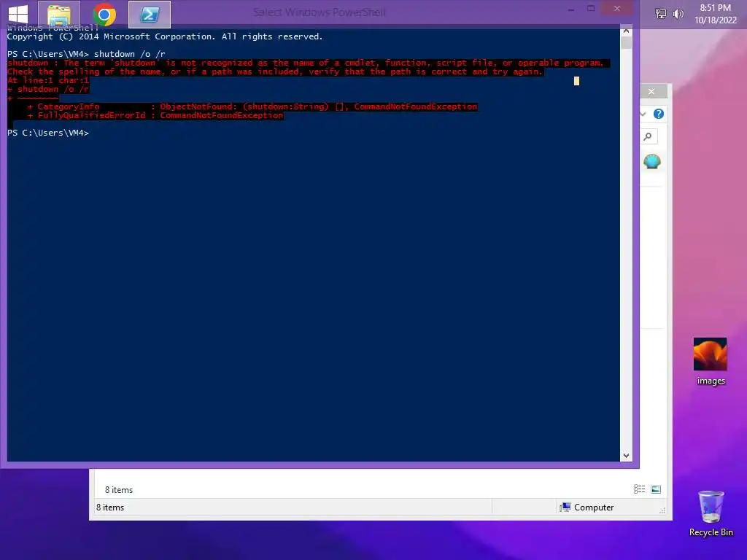Click the 'At line:1 char:1' line
747x560 pixels.
48,80
